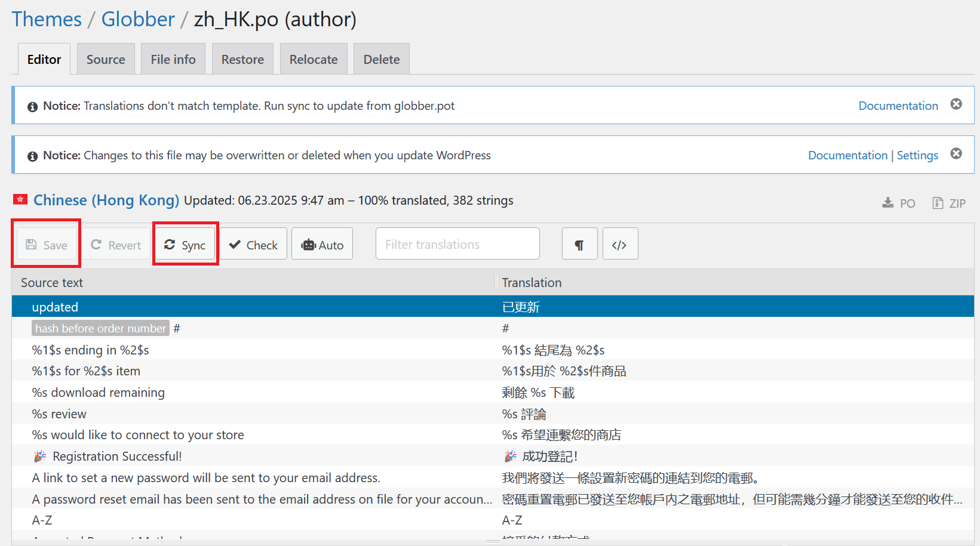This screenshot has height=546, width=980.
Task: Select the 'Registration Successful!' row
Action: pyautogui.click(x=493, y=456)
